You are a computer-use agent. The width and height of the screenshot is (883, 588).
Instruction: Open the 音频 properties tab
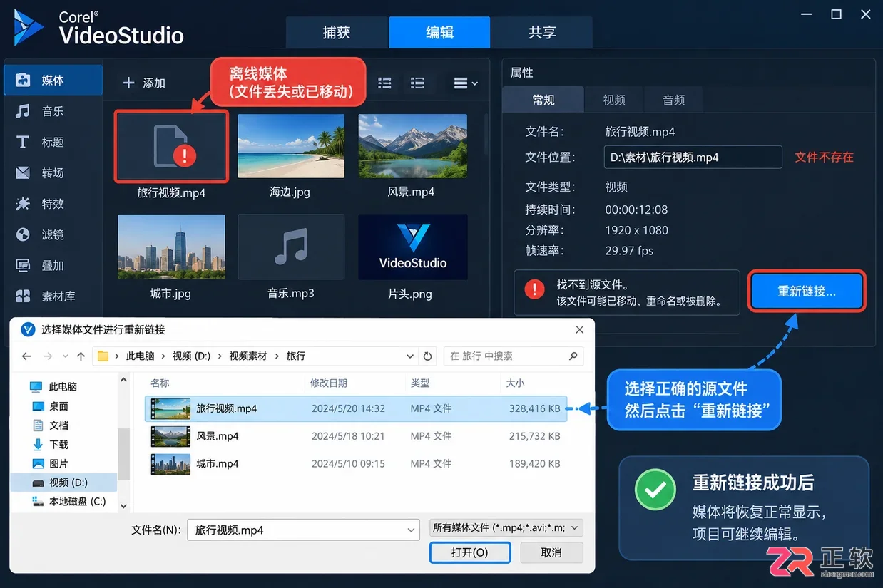(x=673, y=100)
